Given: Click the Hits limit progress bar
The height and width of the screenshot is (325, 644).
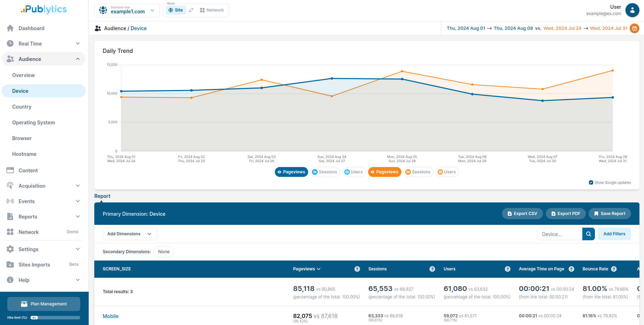Looking at the screenshot, I should click(x=55, y=318).
